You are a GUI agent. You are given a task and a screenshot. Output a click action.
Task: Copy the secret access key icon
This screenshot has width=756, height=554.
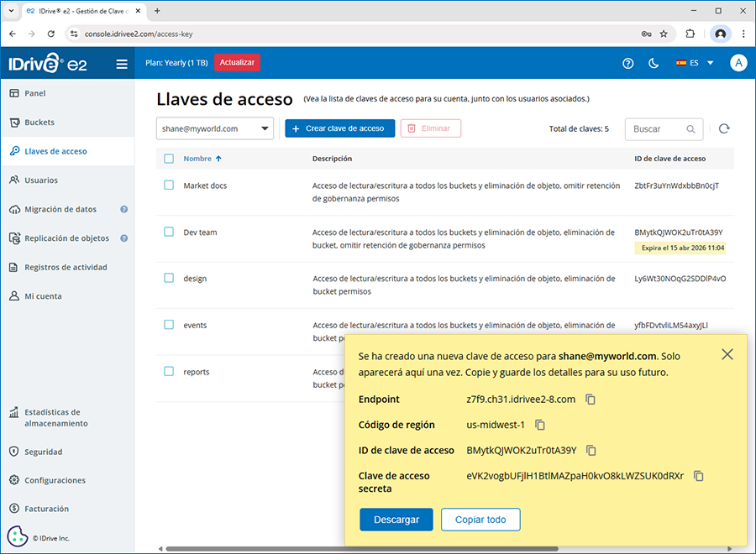pyautogui.click(x=698, y=476)
